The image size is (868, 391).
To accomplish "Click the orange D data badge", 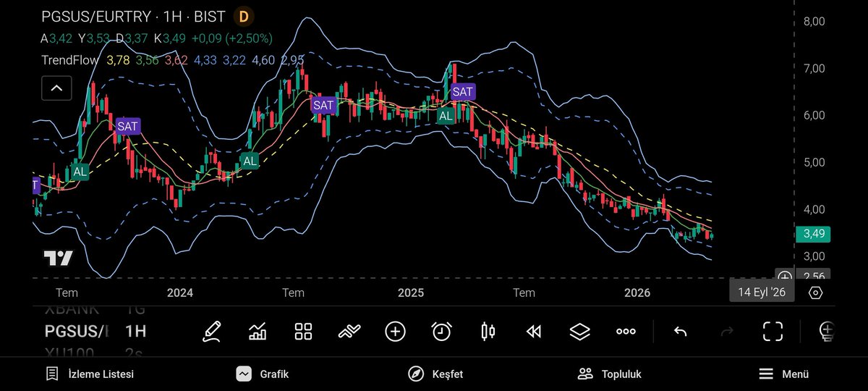I will [244, 16].
